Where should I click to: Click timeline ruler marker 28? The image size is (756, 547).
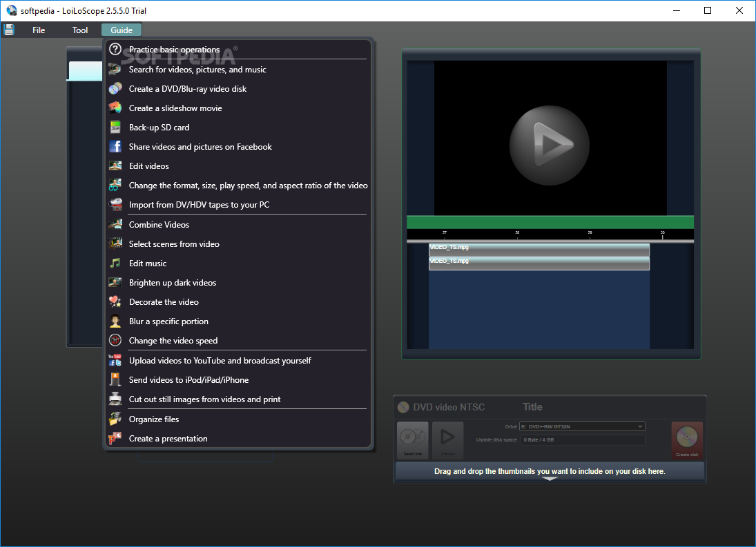point(517,234)
